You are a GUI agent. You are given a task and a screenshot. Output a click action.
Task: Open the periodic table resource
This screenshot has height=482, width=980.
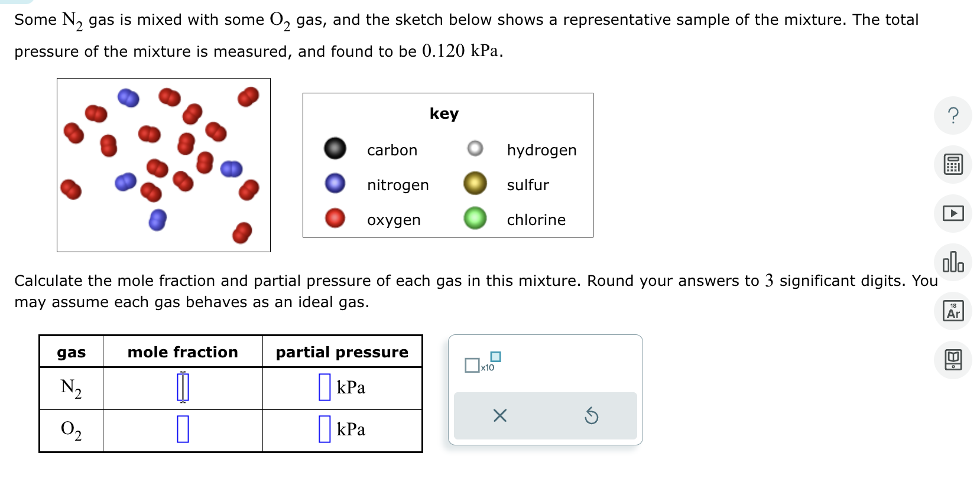pyautogui.click(x=953, y=311)
